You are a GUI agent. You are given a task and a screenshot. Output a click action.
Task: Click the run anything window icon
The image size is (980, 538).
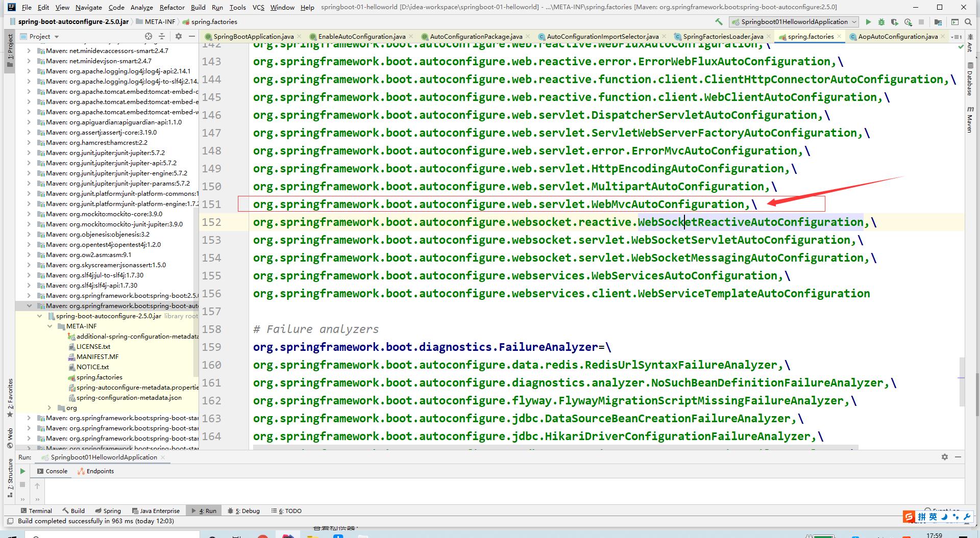pos(954,22)
